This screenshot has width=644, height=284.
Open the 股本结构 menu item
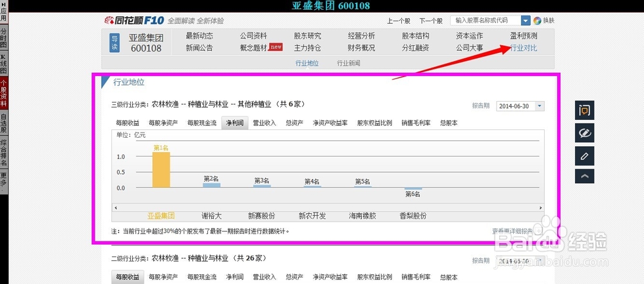(x=415, y=36)
